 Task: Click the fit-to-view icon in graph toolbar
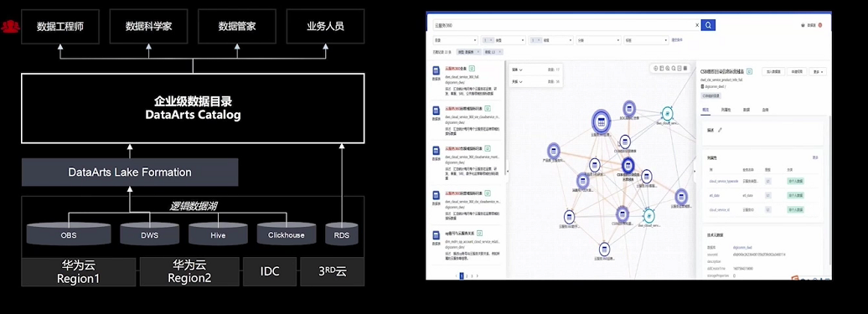pos(679,68)
